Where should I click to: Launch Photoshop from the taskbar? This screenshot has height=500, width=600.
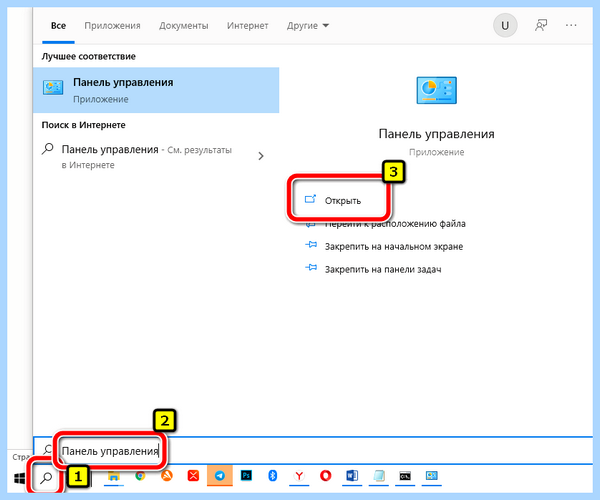pos(246,476)
